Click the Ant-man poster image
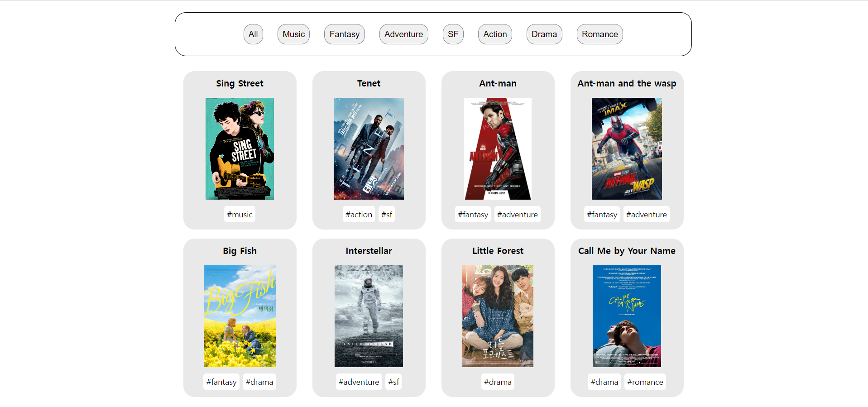The height and width of the screenshot is (407, 868). (x=498, y=148)
